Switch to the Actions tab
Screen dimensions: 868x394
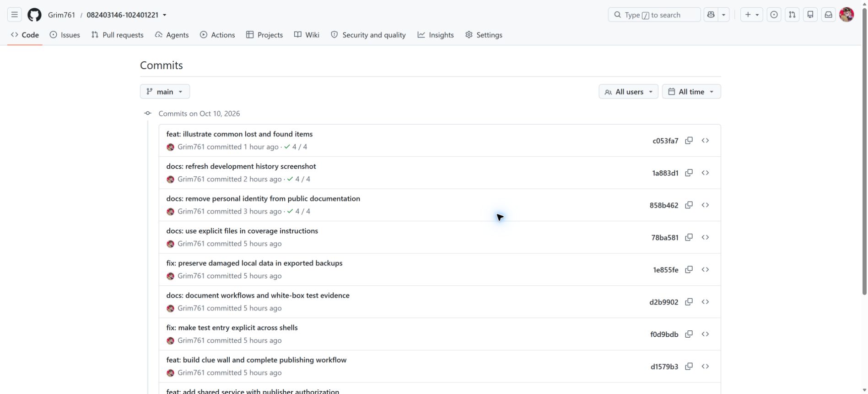pos(217,35)
